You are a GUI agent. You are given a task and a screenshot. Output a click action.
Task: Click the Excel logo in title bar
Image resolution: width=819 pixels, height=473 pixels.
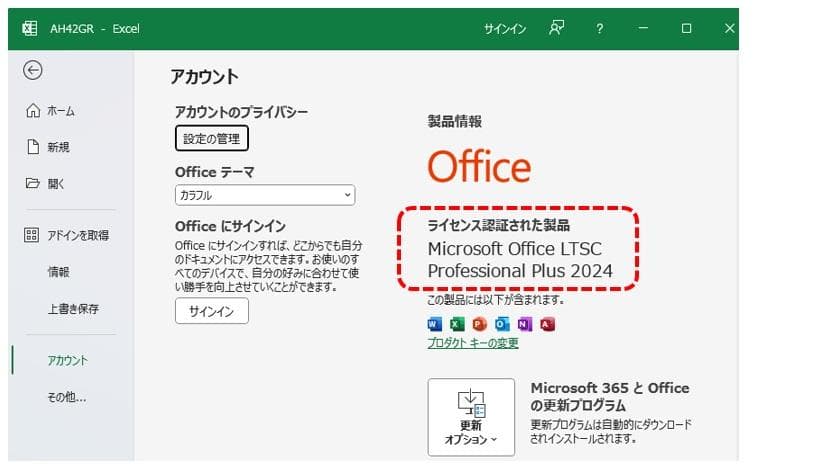30,28
